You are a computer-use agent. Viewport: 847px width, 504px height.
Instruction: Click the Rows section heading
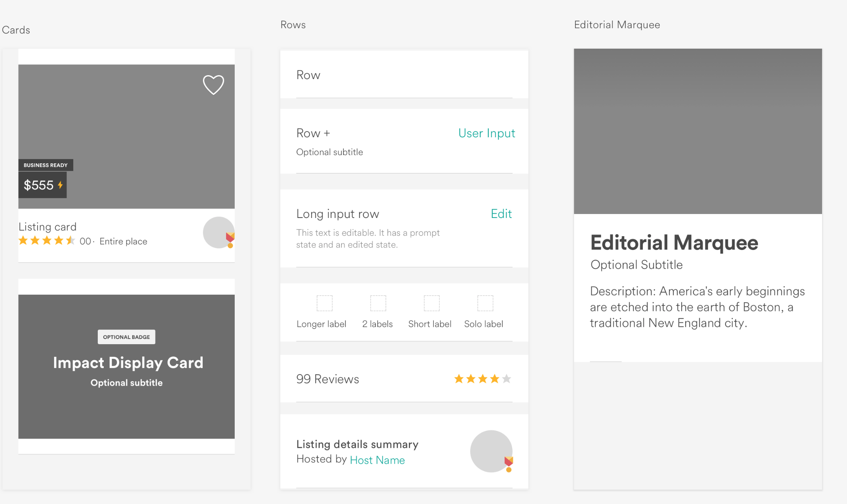pyautogui.click(x=293, y=25)
